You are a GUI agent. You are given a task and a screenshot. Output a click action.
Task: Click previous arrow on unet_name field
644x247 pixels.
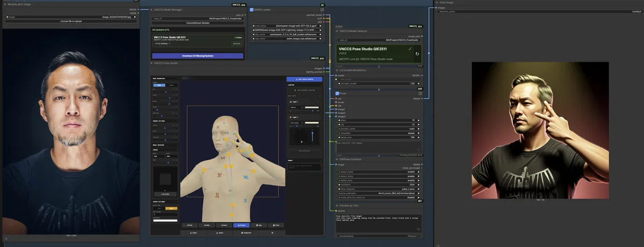pos(253,26)
